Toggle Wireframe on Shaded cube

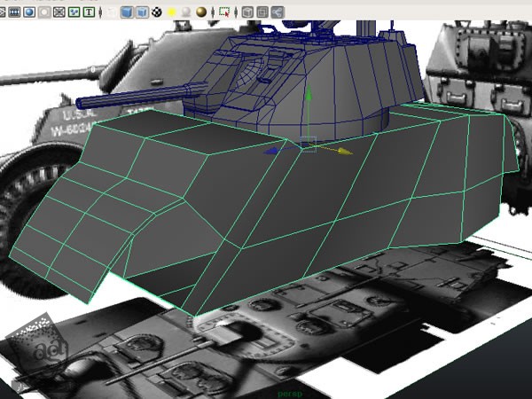[x=141, y=12]
